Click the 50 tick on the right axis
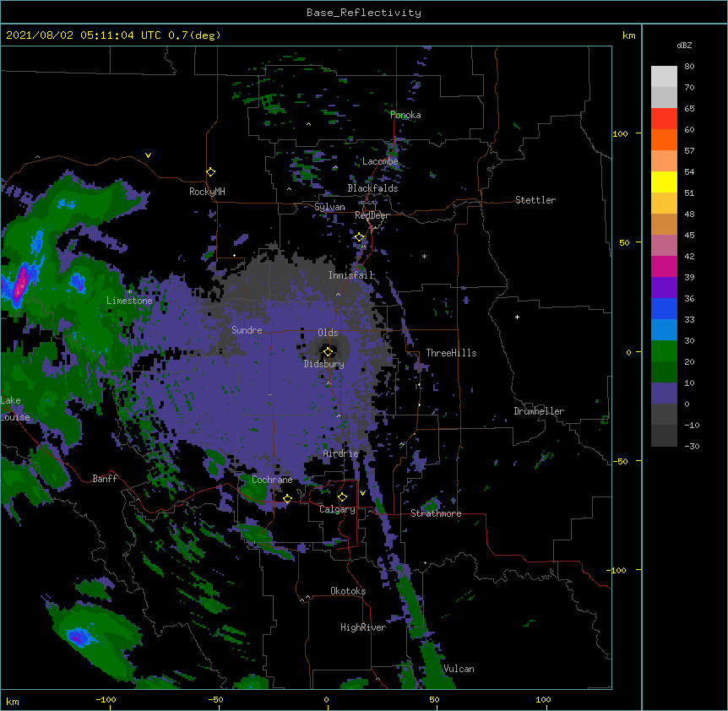The image size is (728, 711). click(624, 242)
